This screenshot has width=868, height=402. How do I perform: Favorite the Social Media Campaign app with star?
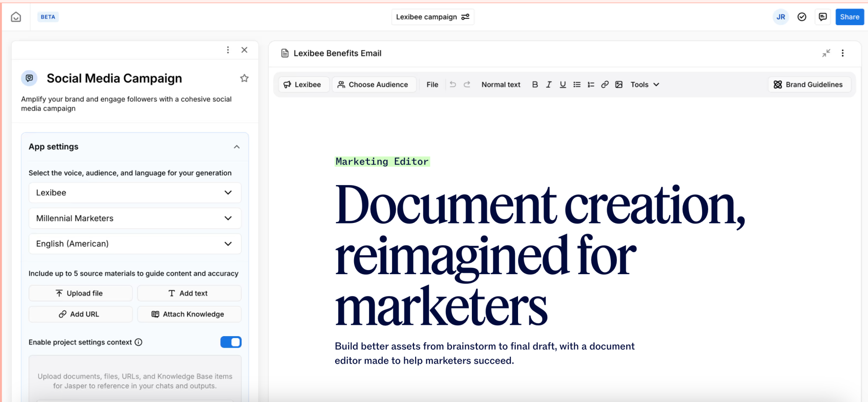point(244,78)
